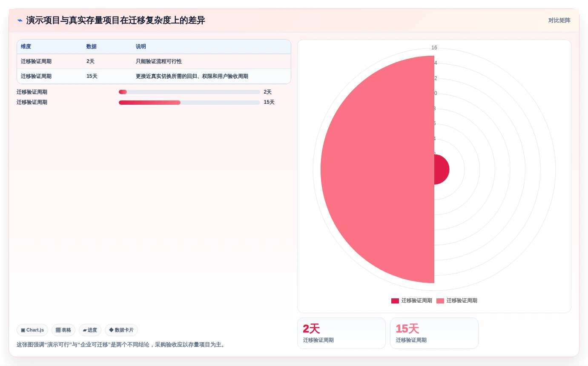This screenshot has height=366, width=588.
Task: Click the 2天 progress bar
Action: click(189, 92)
